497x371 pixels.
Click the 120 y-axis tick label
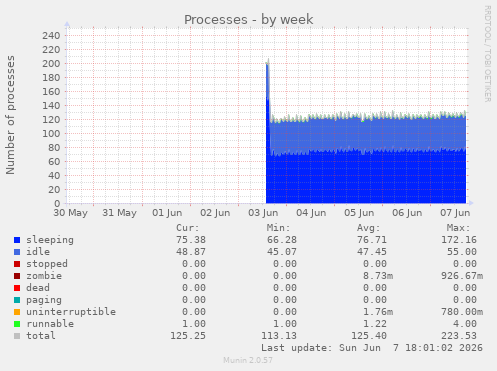[x=51, y=120]
